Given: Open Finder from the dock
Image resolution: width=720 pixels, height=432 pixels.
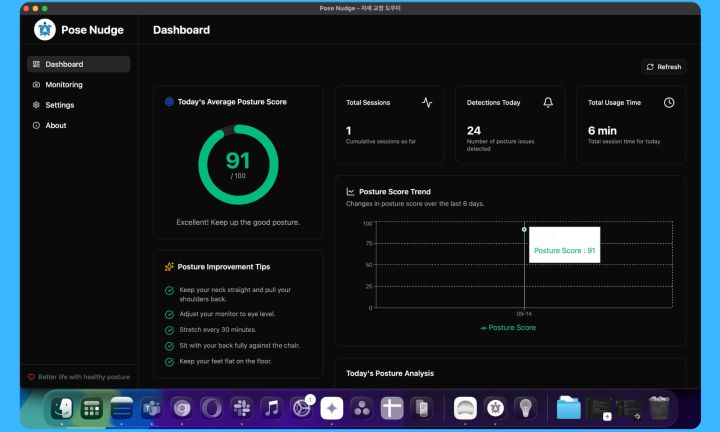Looking at the screenshot, I should pyautogui.click(x=64, y=408).
